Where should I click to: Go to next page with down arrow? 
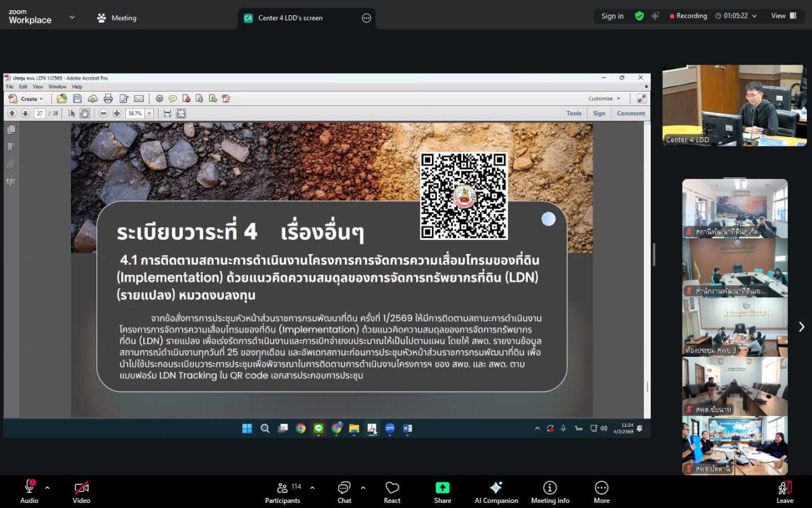pyautogui.click(x=25, y=113)
